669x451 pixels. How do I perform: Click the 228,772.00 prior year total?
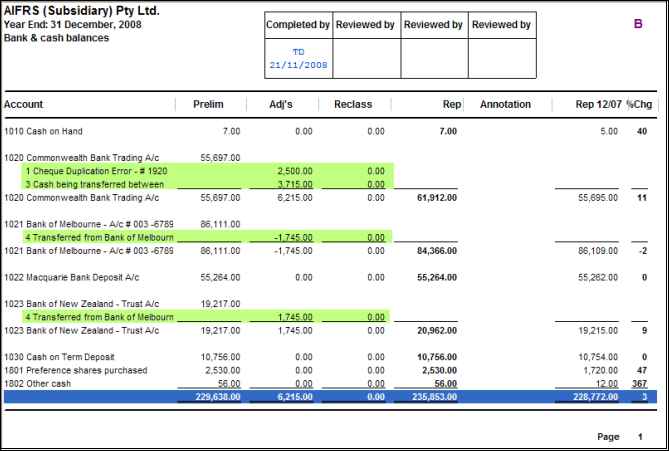point(596,397)
